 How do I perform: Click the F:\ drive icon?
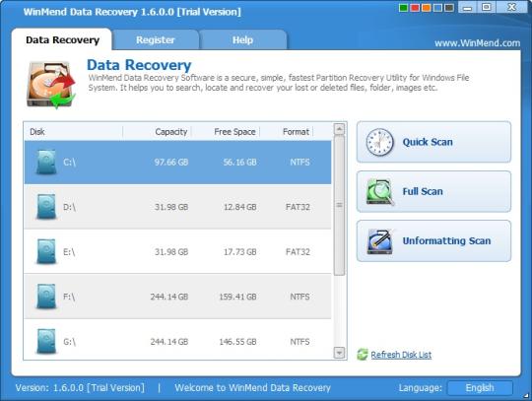coord(46,297)
